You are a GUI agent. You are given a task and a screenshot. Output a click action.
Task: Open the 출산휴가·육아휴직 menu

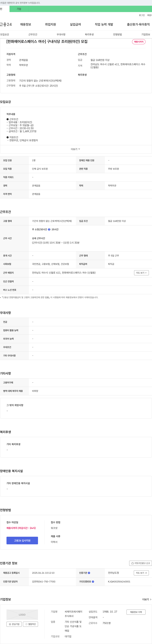coord(138,24)
